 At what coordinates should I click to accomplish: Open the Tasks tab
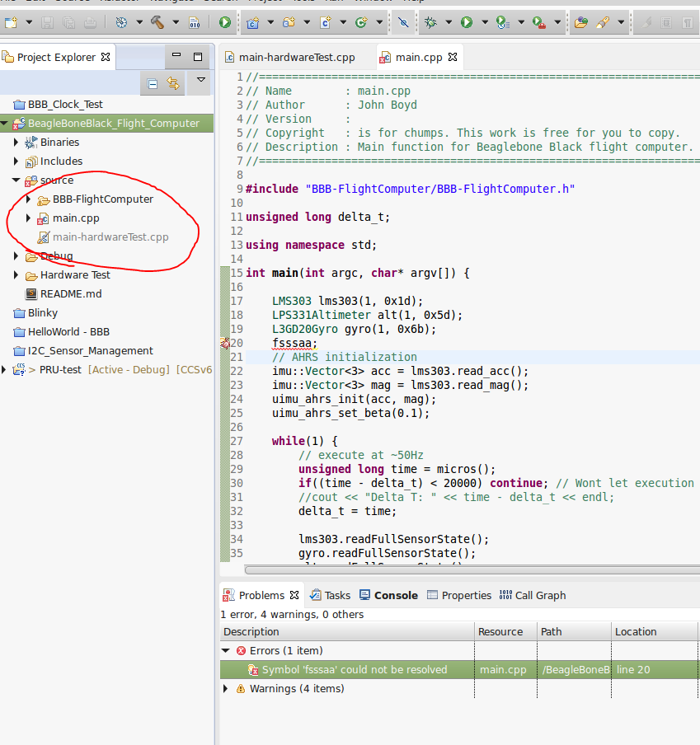331,595
